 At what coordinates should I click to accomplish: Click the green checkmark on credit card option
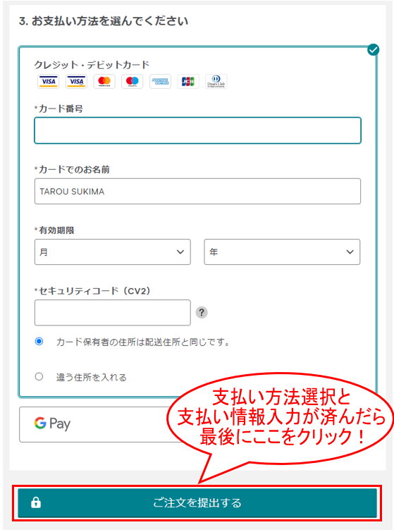(374, 49)
